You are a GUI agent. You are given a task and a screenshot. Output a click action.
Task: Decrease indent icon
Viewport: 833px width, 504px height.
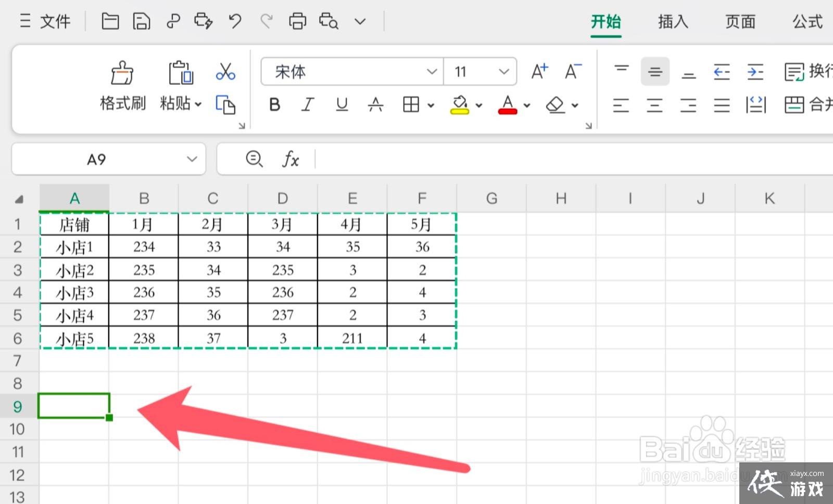722,71
